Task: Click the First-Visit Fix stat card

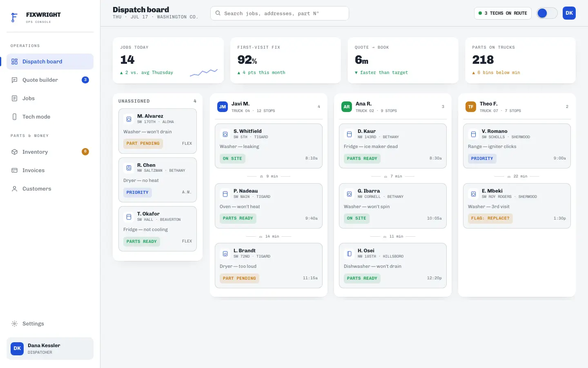Action: point(285,61)
